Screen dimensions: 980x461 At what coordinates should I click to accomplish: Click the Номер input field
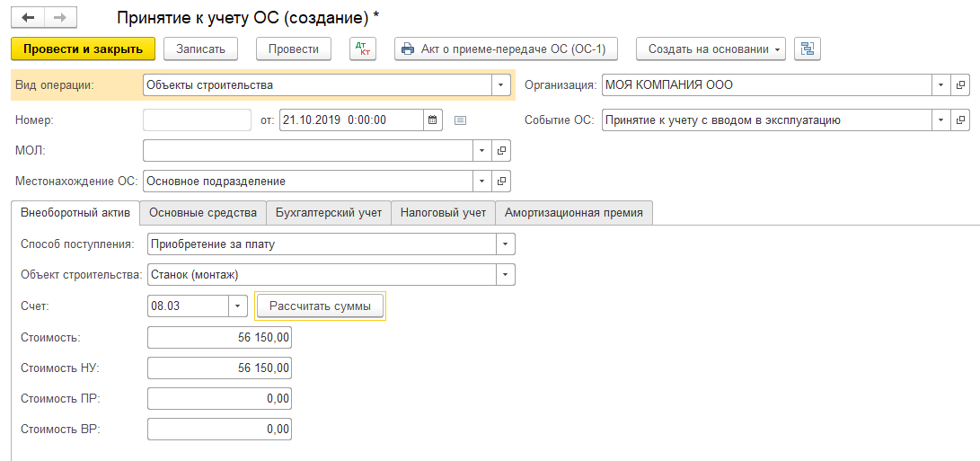[197, 120]
